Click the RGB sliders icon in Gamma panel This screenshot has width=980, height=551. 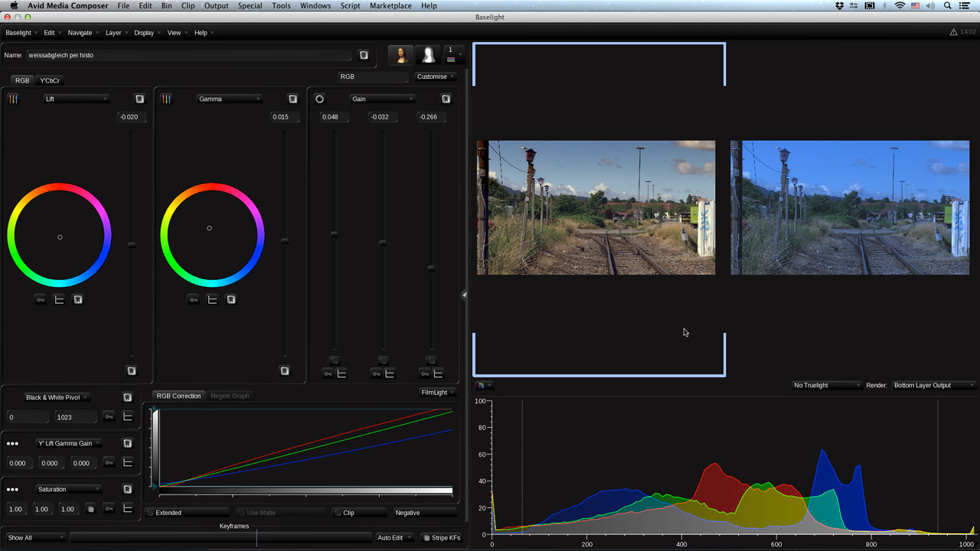(166, 99)
